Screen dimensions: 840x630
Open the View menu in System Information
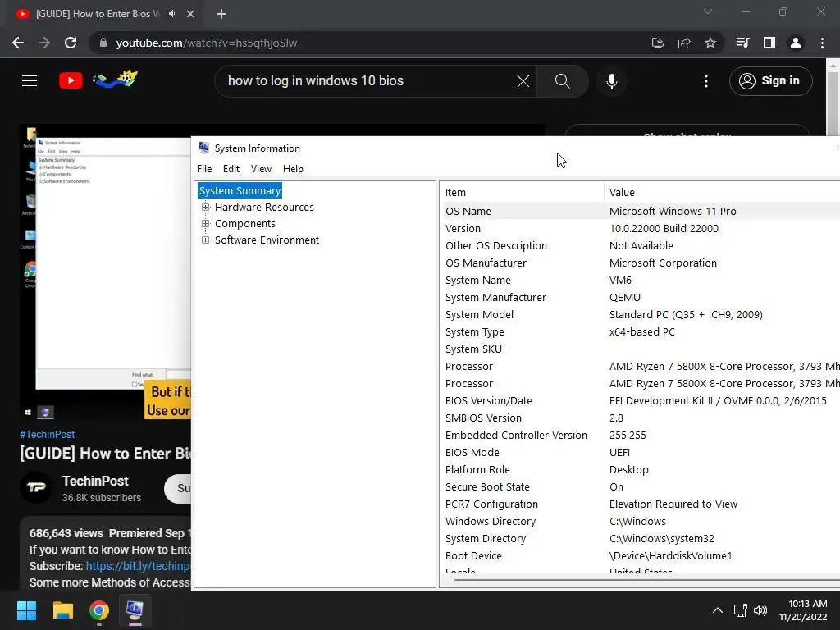(x=261, y=169)
